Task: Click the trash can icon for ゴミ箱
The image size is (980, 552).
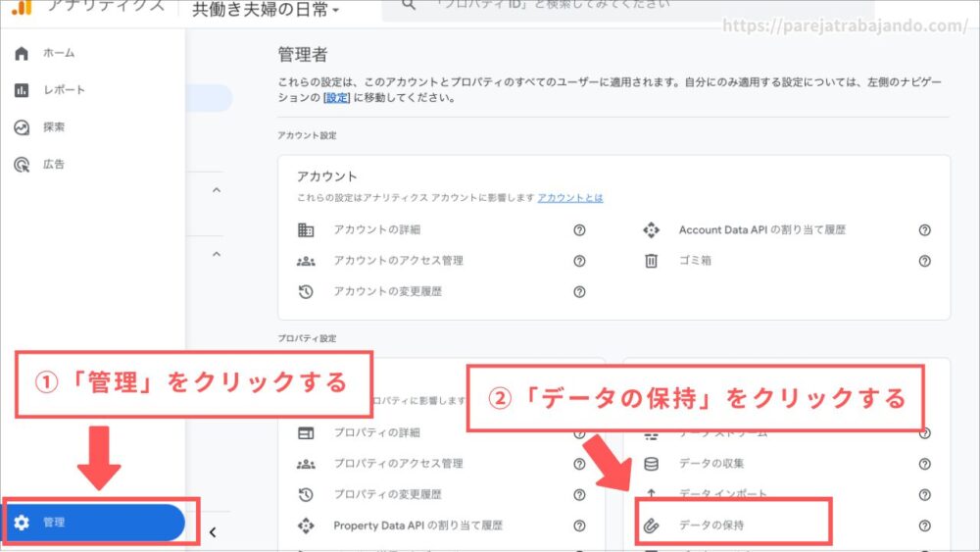Action: coord(652,261)
